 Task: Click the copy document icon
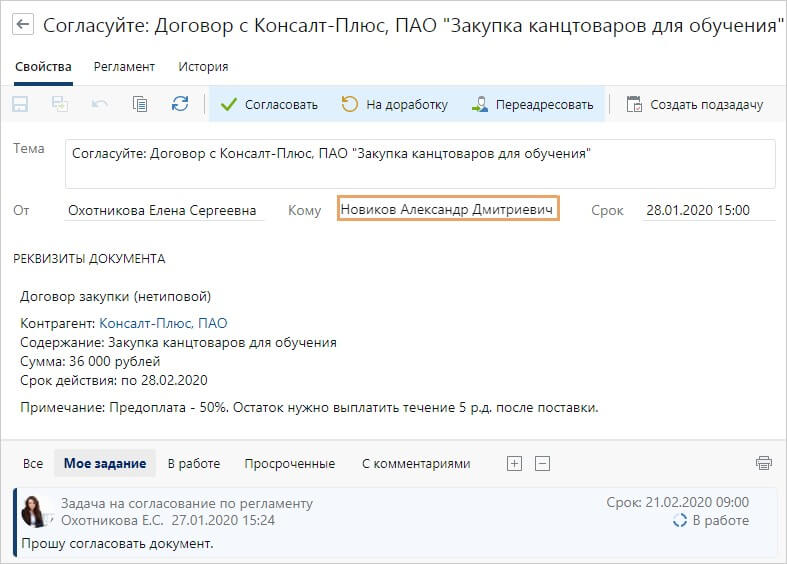[x=140, y=104]
